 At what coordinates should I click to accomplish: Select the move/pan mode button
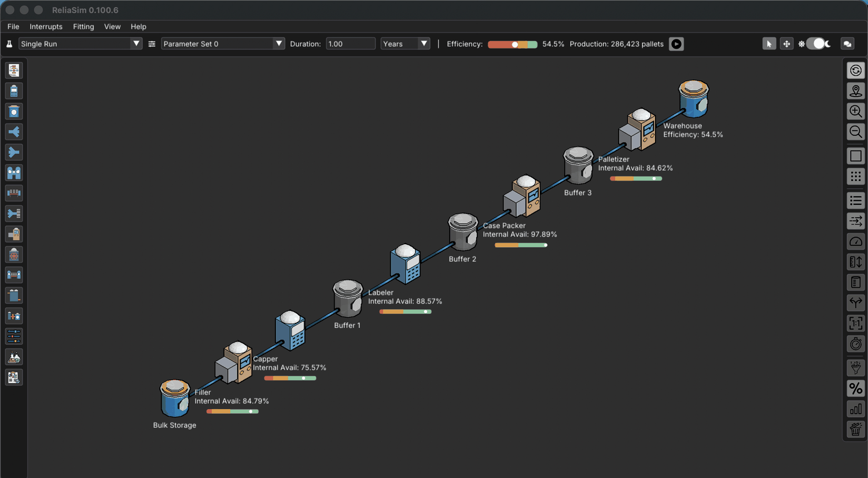(786, 44)
